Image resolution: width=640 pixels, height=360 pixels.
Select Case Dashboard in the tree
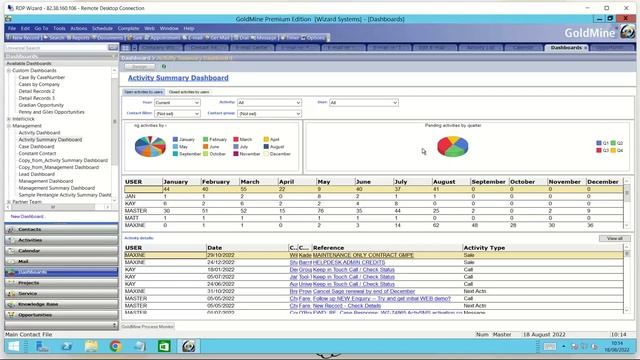[36, 147]
